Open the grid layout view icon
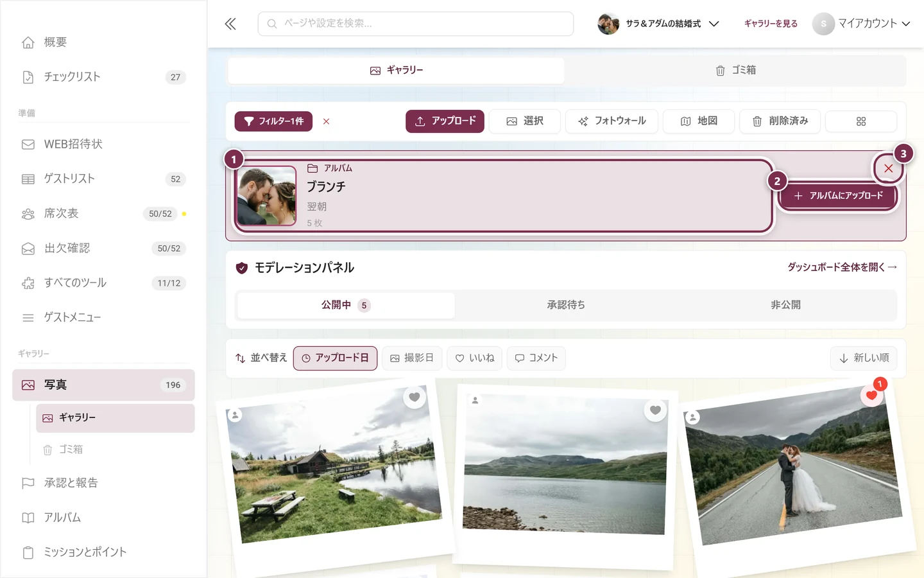Screen dimensions: 924x578 (x=860, y=121)
